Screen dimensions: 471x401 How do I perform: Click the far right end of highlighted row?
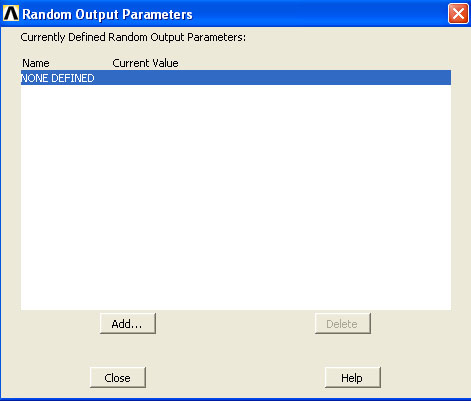point(443,78)
